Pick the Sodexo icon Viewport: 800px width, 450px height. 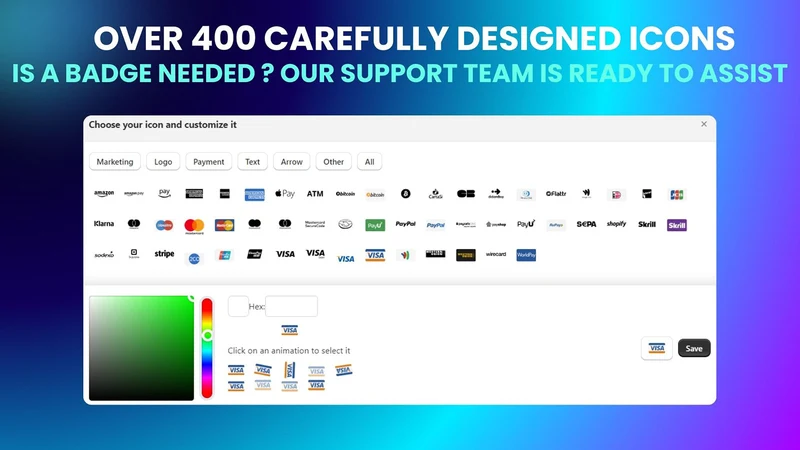click(104, 254)
